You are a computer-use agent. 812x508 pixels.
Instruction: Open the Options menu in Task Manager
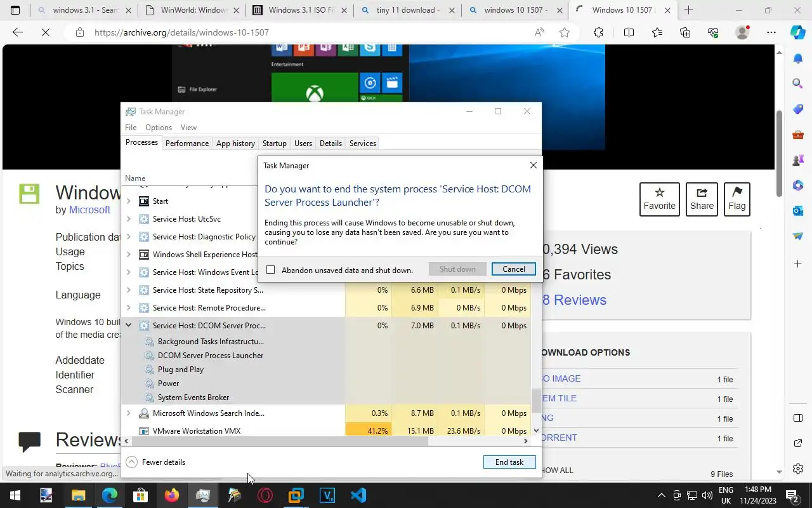point(159,128)
